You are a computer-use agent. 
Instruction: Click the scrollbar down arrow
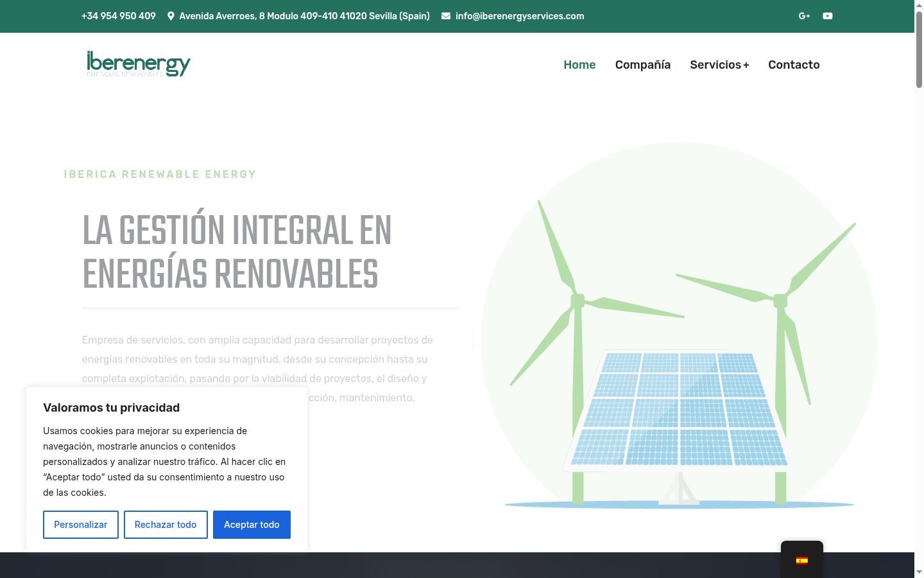(919, 572)
